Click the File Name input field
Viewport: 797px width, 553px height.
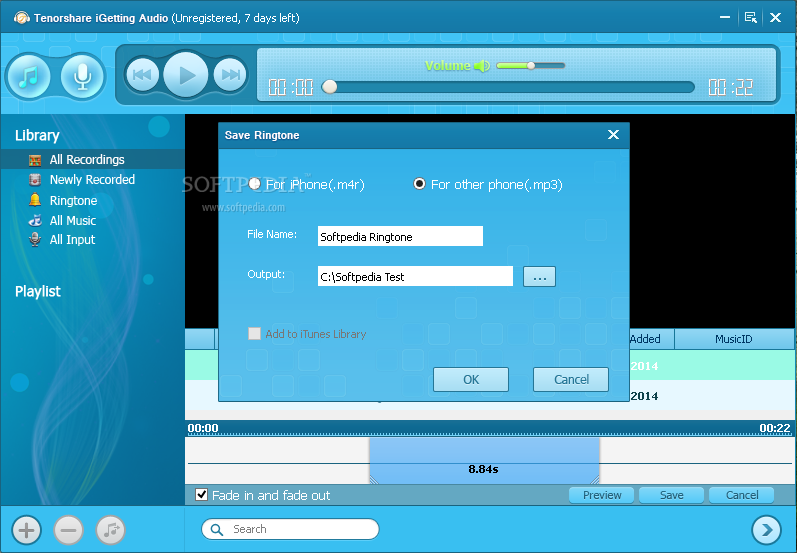[x=400, y=236]
